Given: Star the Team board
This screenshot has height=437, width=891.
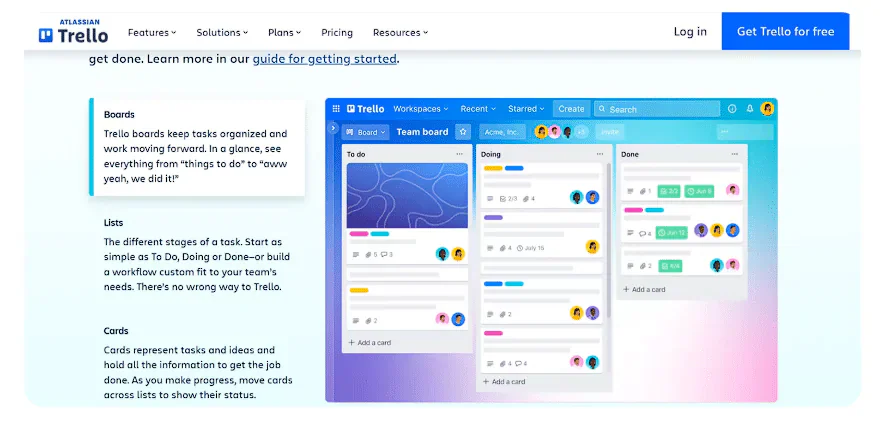Looking at the screenshot, I should coord(463,132).
